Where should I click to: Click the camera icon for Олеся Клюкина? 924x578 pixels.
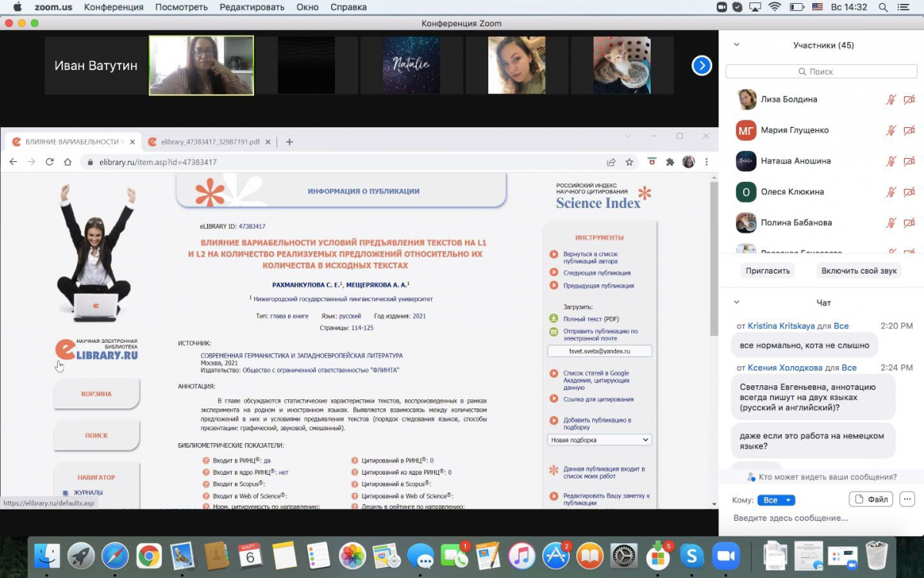(x=909, y=192)
